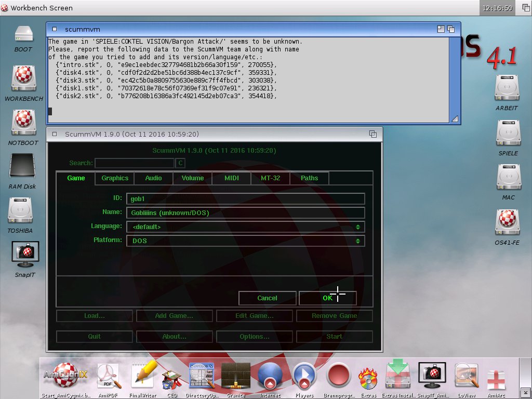Click the Edit Game... button

[255, 315]
